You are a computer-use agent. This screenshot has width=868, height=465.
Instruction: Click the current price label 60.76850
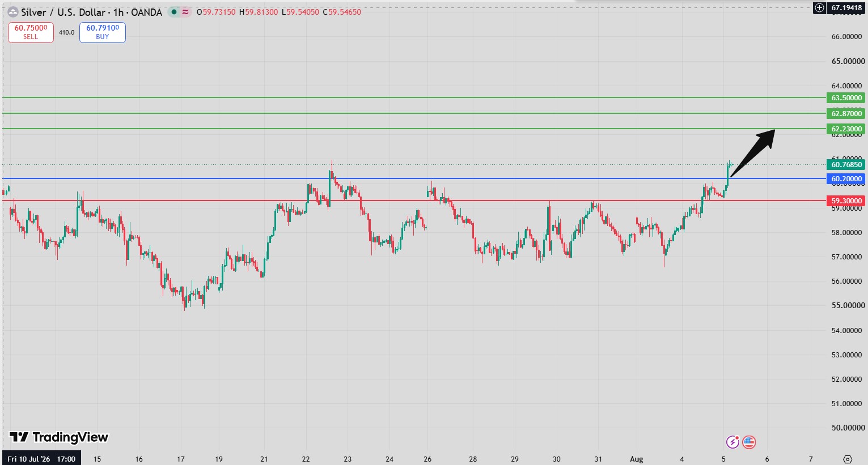[x=846, y=165]
